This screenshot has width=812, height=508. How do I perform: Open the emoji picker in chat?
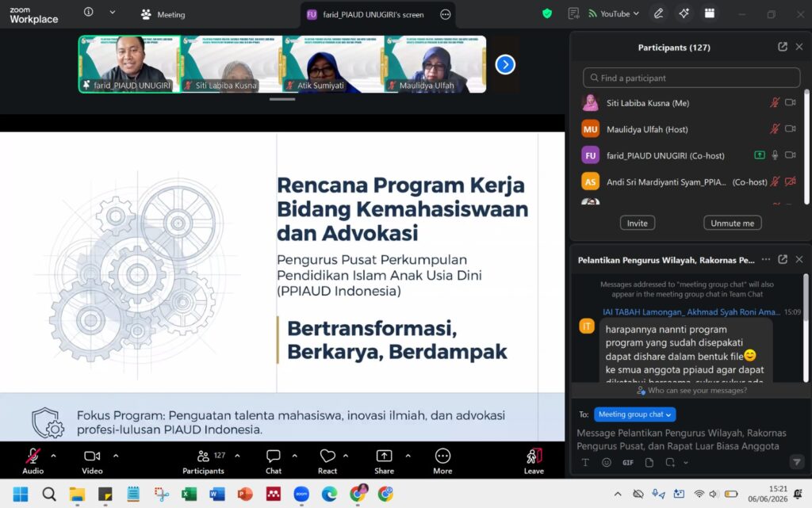pos(607,463)
